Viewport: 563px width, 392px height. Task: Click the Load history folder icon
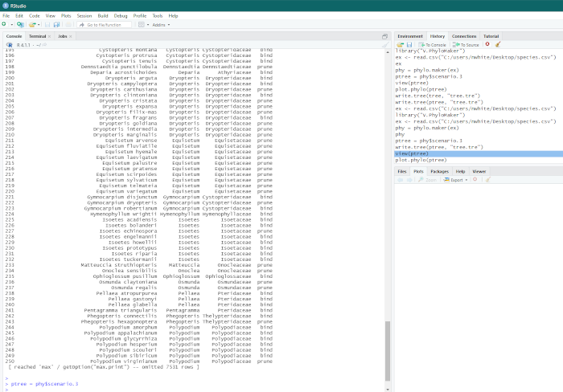400,44
